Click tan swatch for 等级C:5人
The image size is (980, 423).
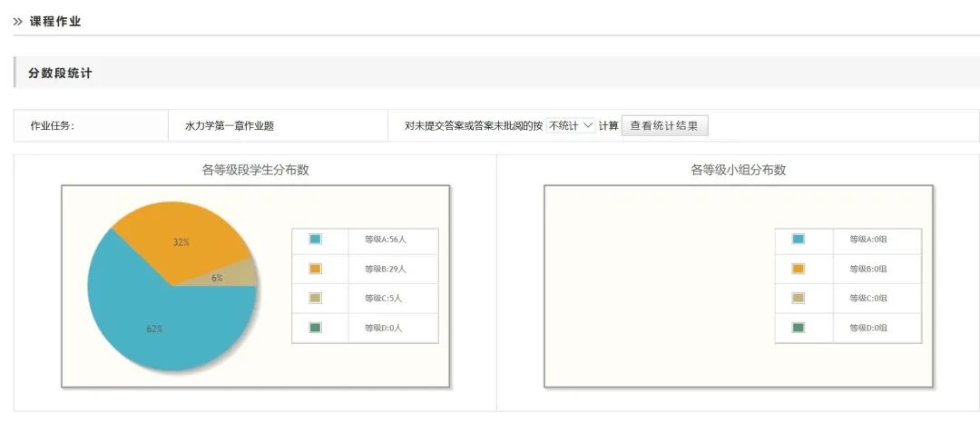tap(315, 298)
